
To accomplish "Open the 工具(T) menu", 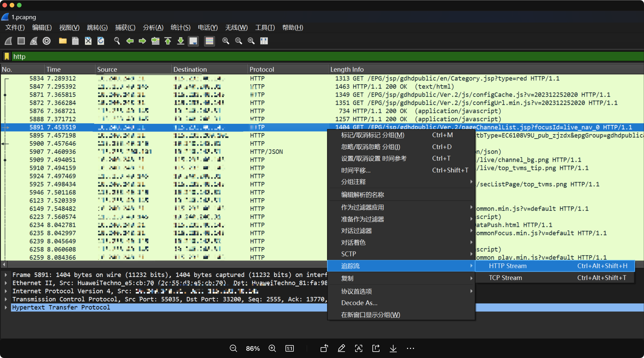I will coord(265,28).
